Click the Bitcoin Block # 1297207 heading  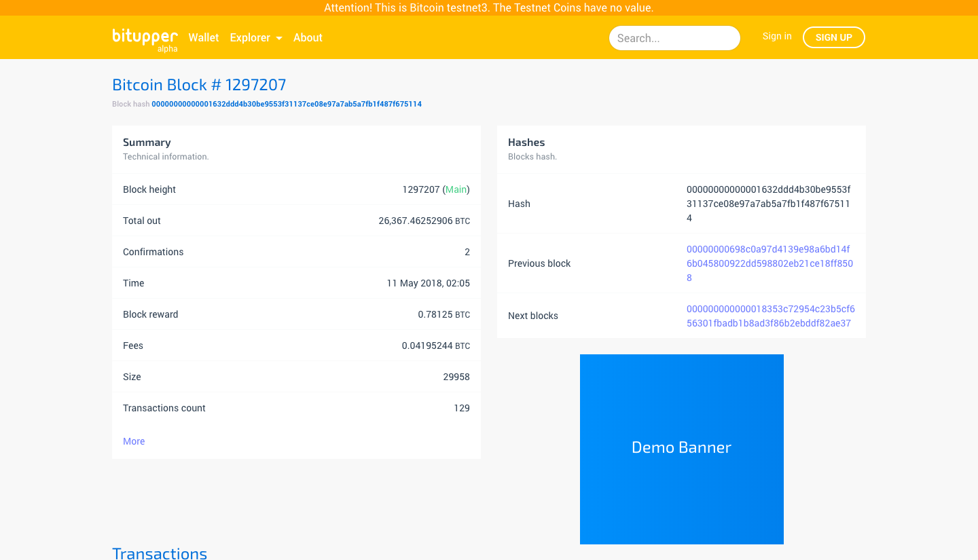[x=199, y=85]
